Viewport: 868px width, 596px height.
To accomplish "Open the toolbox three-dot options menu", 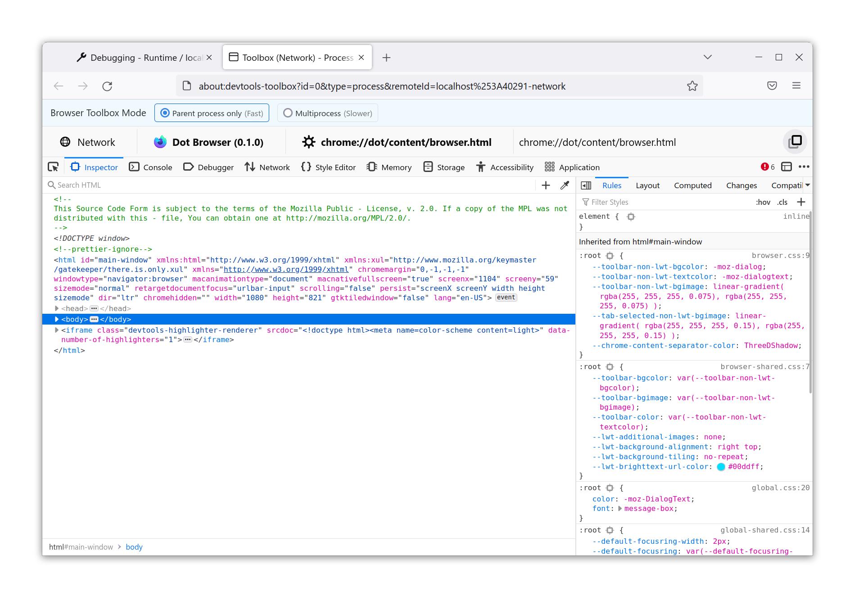I will 804,167.
